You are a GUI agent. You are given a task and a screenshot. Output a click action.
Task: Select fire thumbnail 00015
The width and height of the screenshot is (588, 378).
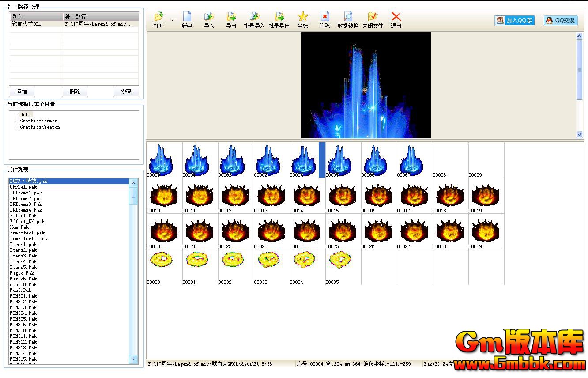[343, 196]
